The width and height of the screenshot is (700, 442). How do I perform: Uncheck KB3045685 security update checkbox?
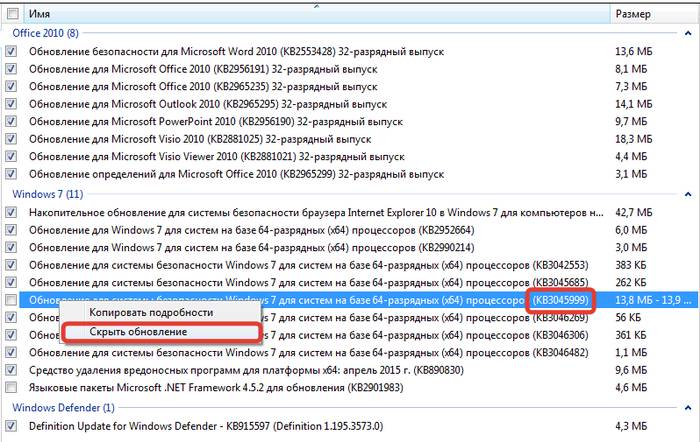coord(11,283)
